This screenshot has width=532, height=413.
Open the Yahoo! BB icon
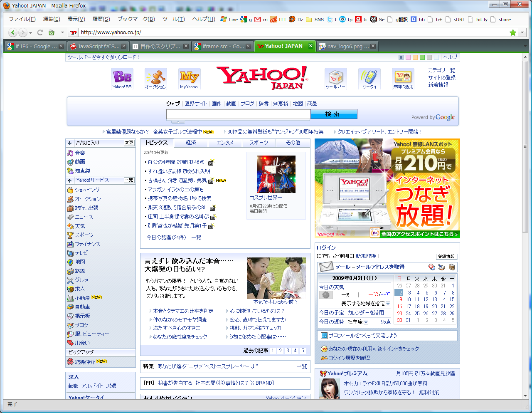pyautogui.click(x=122, y=79)
